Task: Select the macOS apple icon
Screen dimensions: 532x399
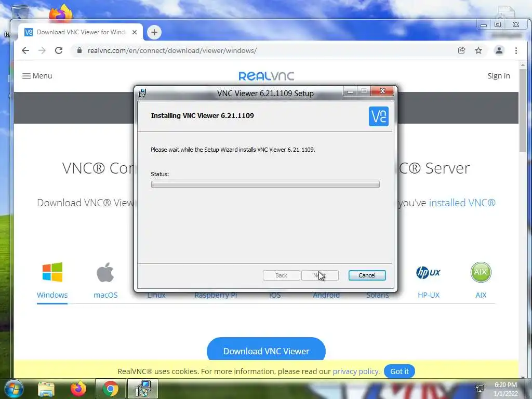Action: point(105,272)
